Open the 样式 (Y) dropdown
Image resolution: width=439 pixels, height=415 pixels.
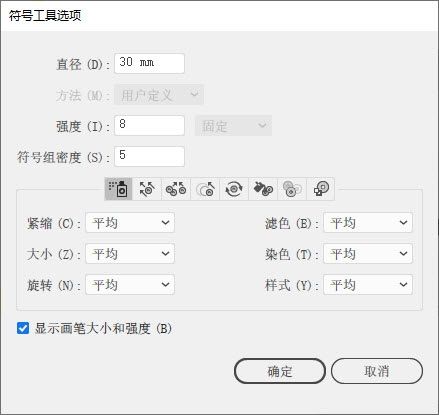click(x=368, y=285)
